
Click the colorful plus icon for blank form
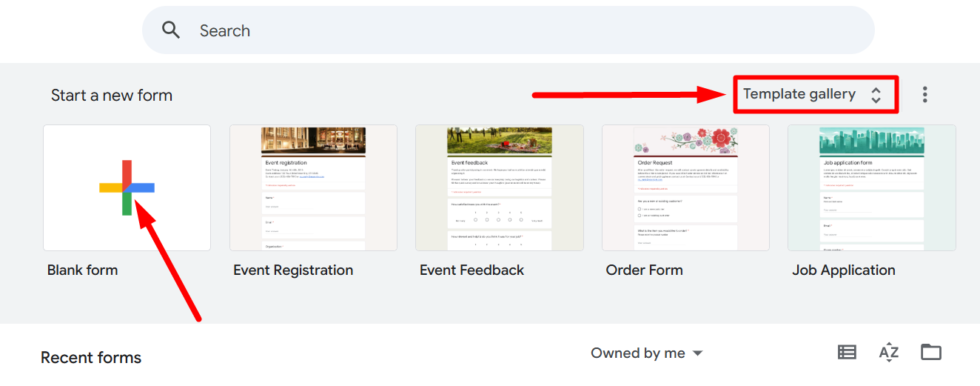tap(127, 187)
